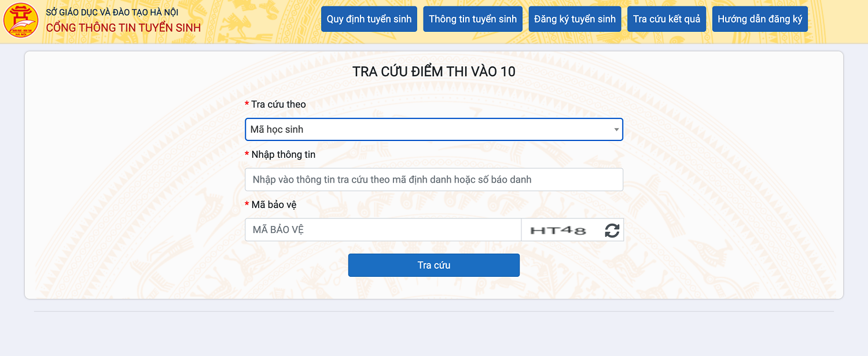The height and width of the screenshot is (356, 868).
Task: Click the Mã bảo vệ field label
Action: 274,205
